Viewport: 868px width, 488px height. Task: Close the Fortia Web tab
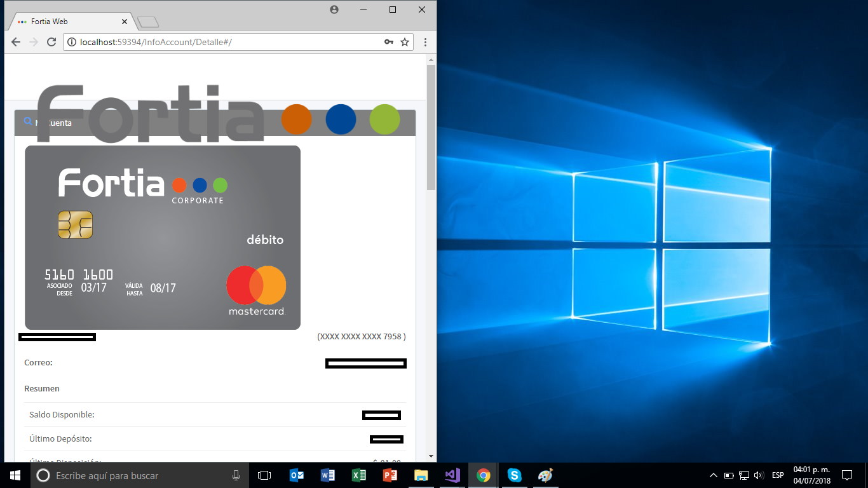[125, 22]
